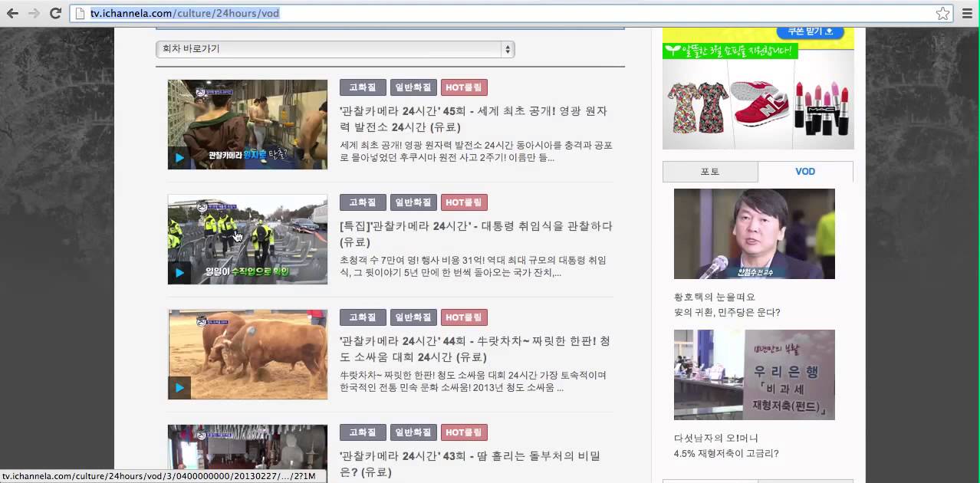Open the Chrome menu icon
This screenshot has height=483, width=980.
(967, 13)
